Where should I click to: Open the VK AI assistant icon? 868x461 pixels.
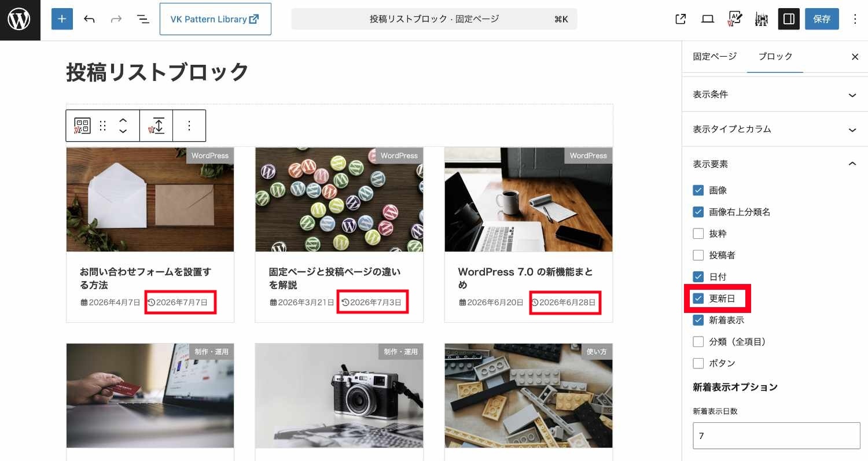[735, 19]
